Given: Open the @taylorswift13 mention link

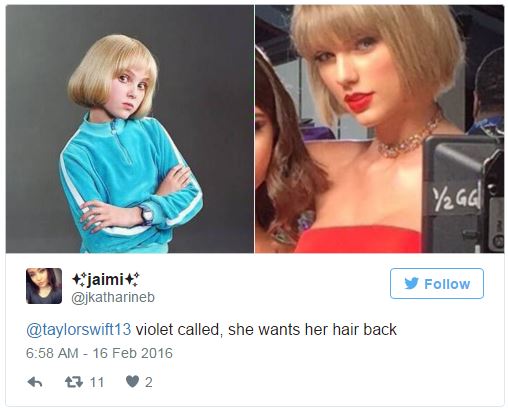Looking at the screenshot, I should coord(79,330).
